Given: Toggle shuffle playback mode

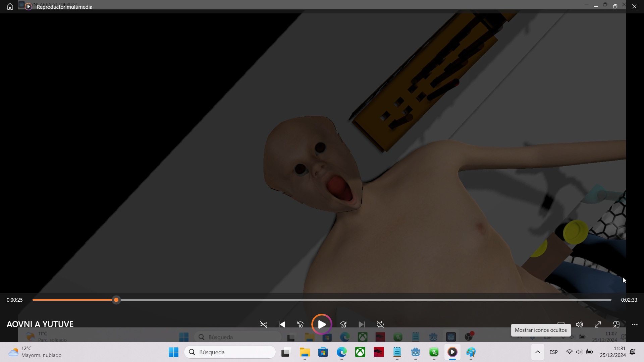Looking at the screenshot, I should tap(263, 324).
